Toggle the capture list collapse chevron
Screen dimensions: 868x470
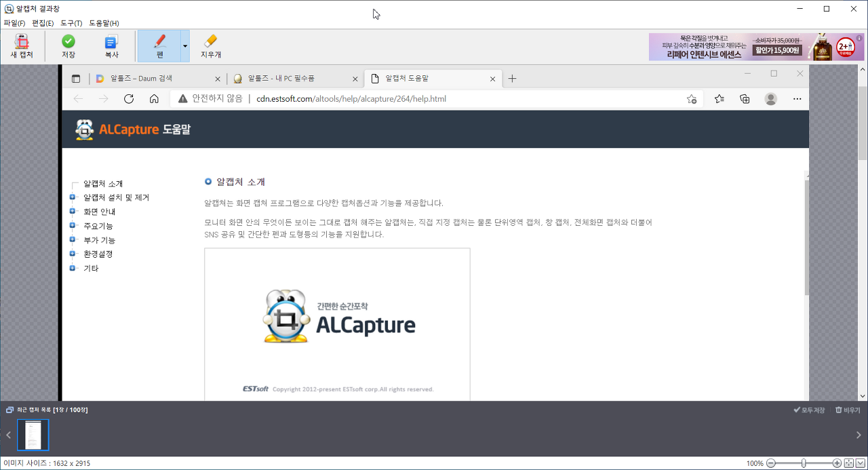[860, 463]
